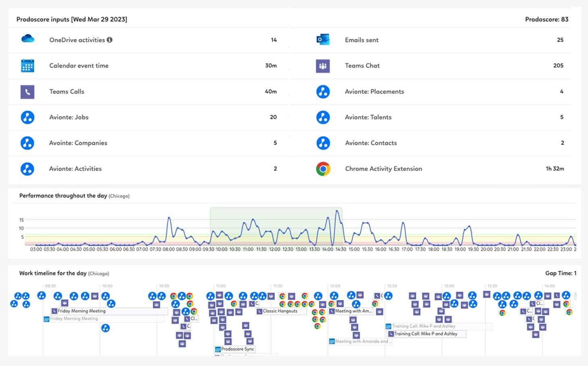The width and height of the screenshot is (588, 366).
Task: Click the Avionte: Jobs count 20
Action: click(273, 117)
